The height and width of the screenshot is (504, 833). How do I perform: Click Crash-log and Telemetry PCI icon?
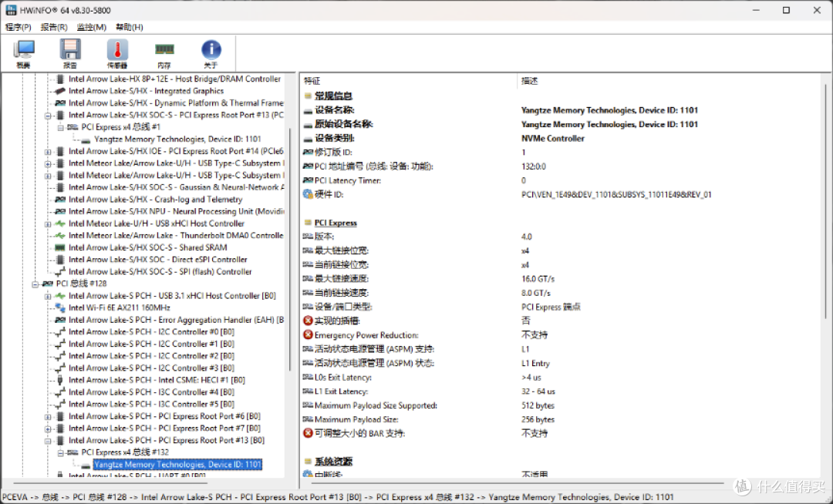pos(60,200)
